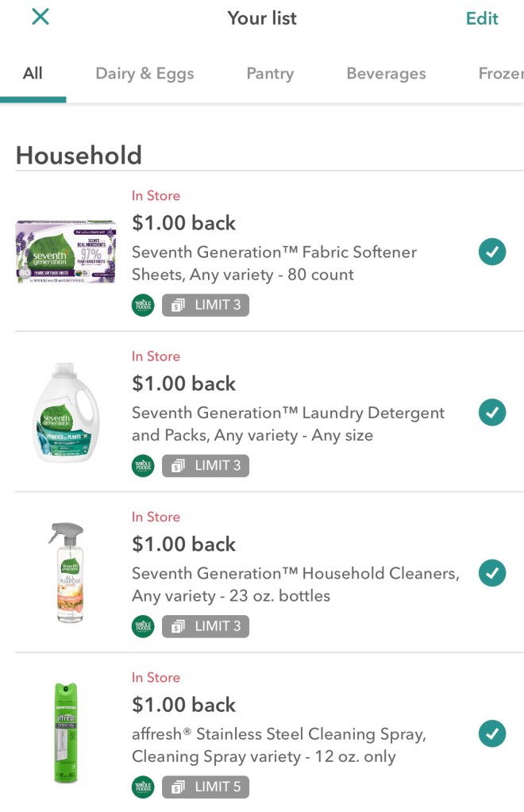Toggle the Laundry Detergent offer checkmark
This screenshot has height=812, width=524.
(x=492, y=413)
